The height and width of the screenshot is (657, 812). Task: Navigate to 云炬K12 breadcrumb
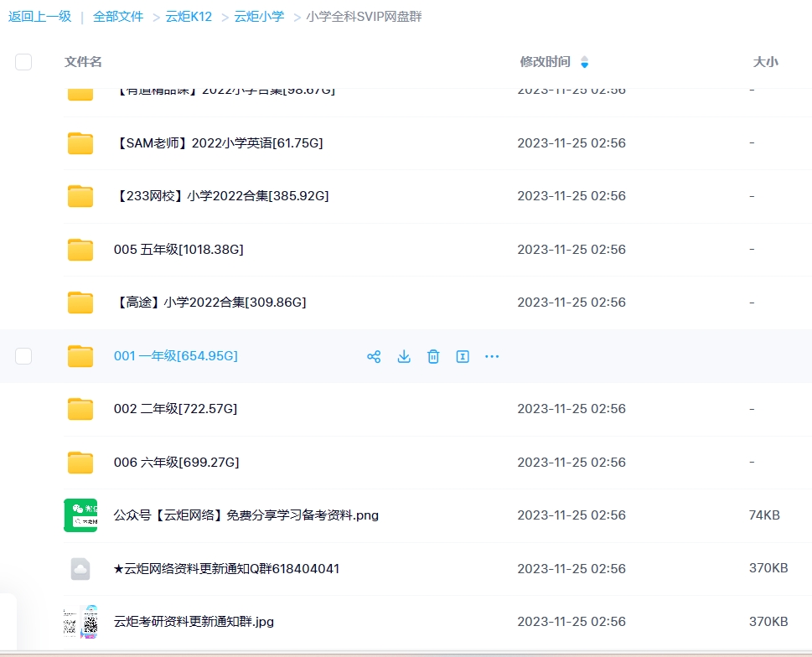[x=189, y=17]
